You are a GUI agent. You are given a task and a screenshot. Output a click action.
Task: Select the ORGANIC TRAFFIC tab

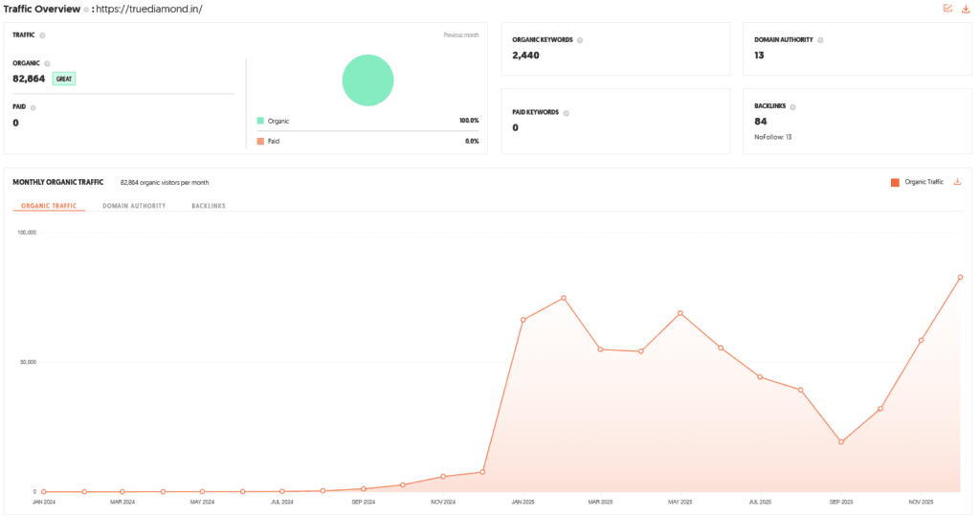point(49,206)
